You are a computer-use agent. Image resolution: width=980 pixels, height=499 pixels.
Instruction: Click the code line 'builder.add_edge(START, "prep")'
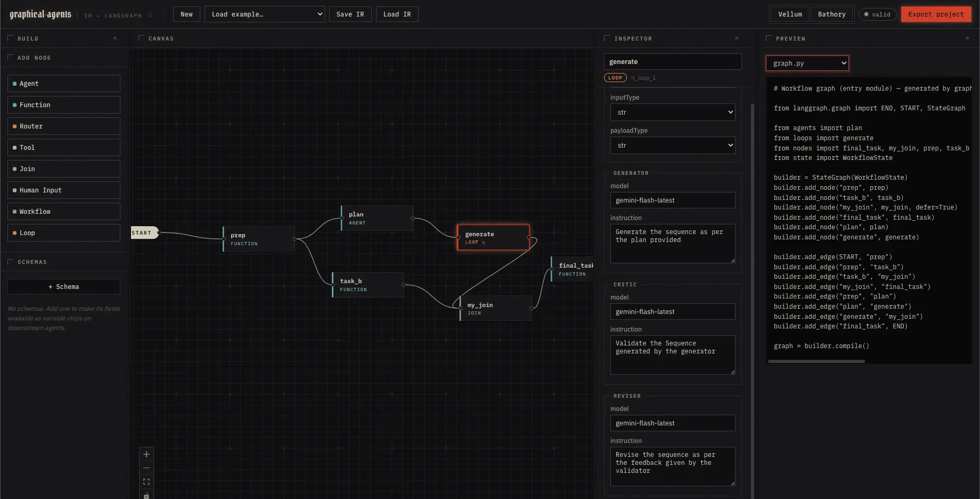pos(833,257)
